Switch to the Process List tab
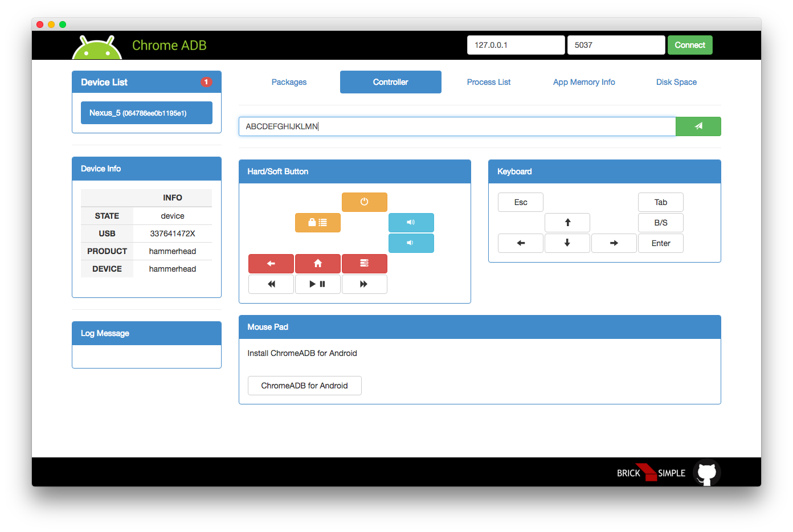793x532 pixels. (x=489, y=82)
